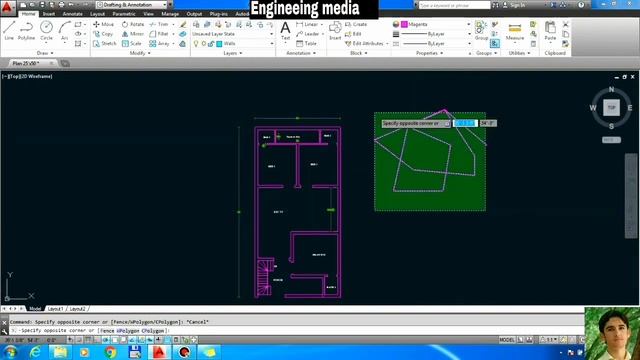Select the Line tool
Viewport: 640px width, 360px height.
(x=9, y=31)
